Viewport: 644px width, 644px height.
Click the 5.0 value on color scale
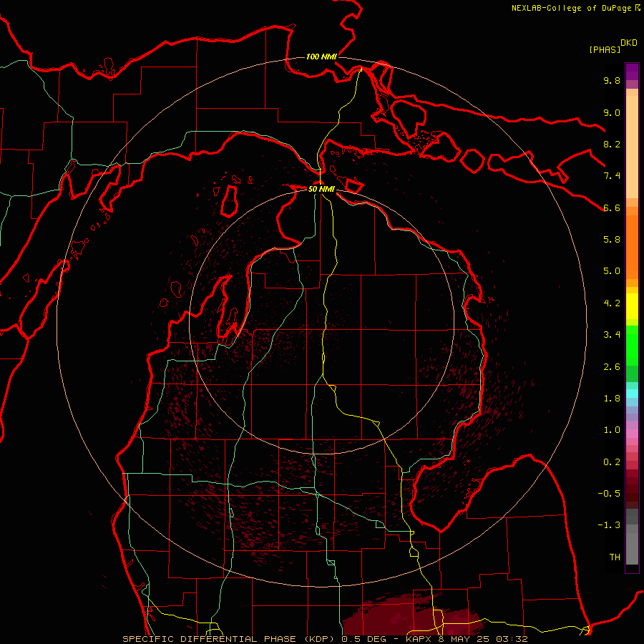[612, 271]
